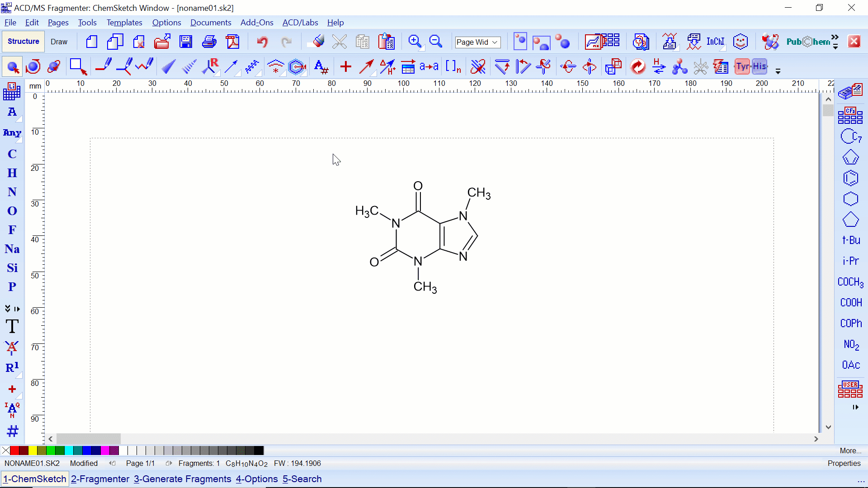Click the InChI generation icon
The image size is (868, 488).
[716, 42]
